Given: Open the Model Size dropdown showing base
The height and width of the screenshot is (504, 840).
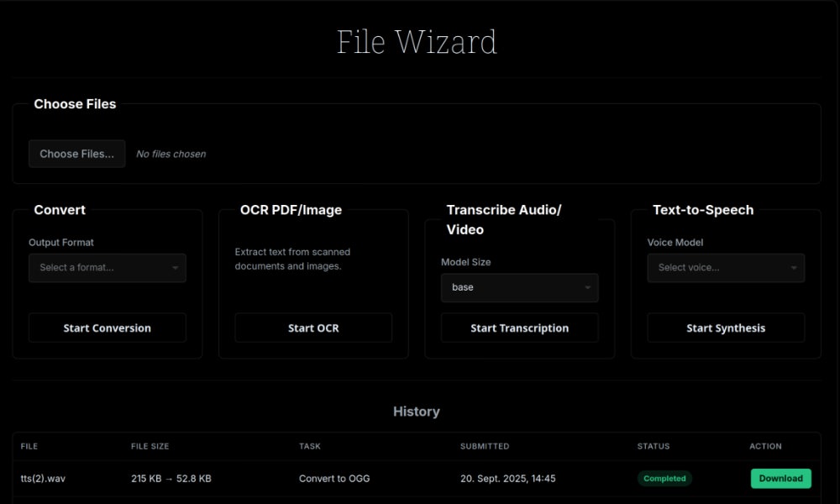Looking at the screenshot, I should click(x=519, y=287).
